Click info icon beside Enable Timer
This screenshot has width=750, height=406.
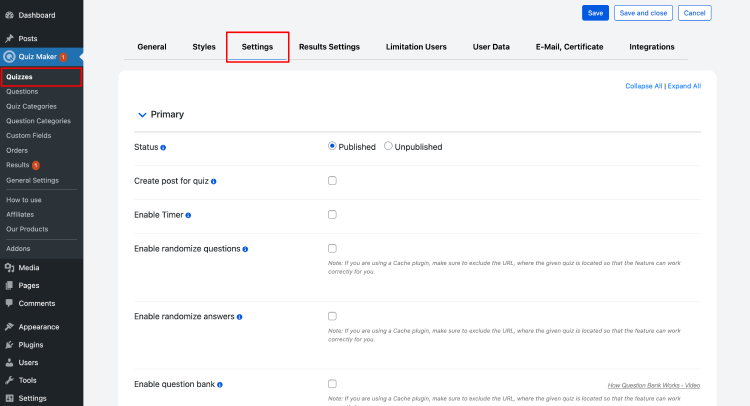pyautogui.click(x=188, y=216)
